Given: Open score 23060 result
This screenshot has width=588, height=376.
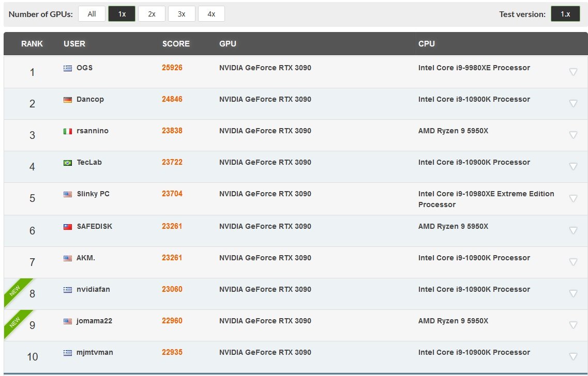Looking at the screenshot, I should pyautogui.click(x=172, y=289).
